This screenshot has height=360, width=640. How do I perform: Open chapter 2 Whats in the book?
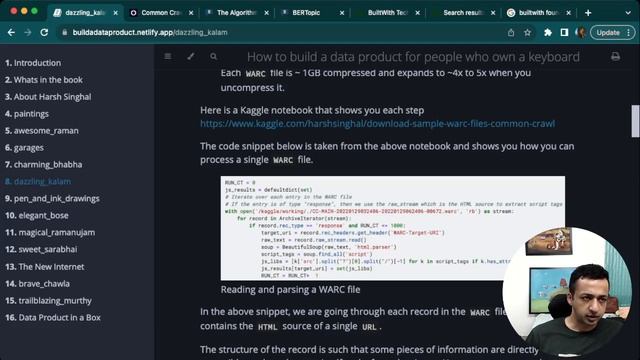[44, 80]
